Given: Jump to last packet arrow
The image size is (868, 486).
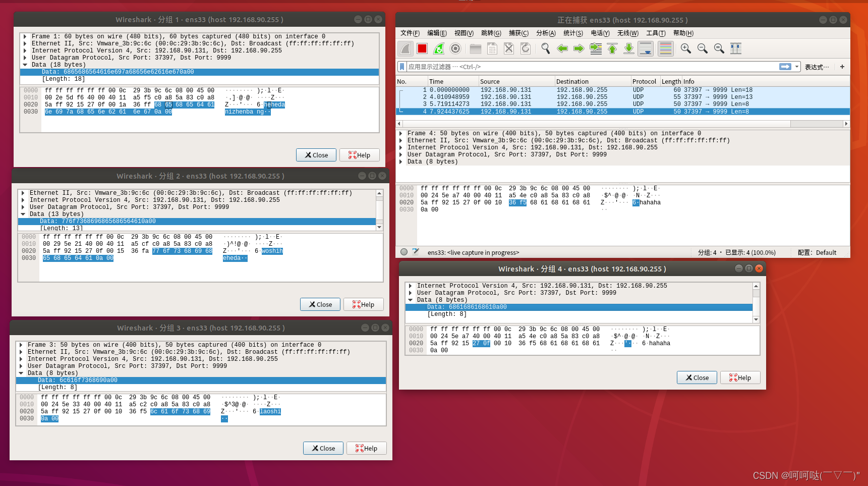Looking at the screenshot, I should click(629, 48).
